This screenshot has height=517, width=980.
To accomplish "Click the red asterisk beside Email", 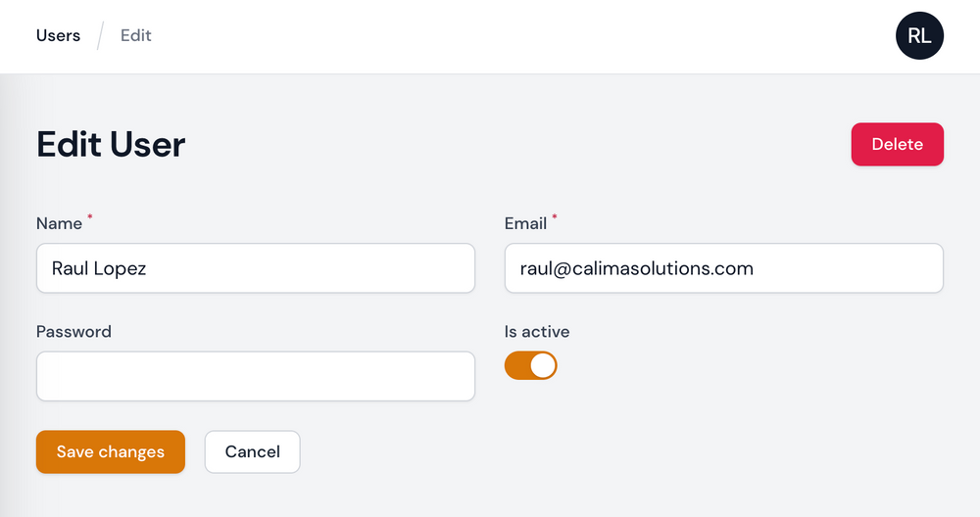I will (555, 218).
